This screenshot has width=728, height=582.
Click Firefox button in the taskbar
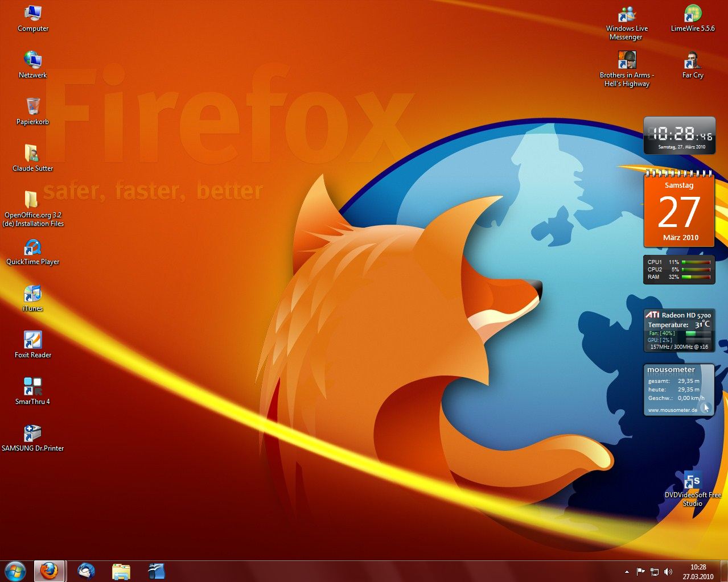click(x=50, y=571)
